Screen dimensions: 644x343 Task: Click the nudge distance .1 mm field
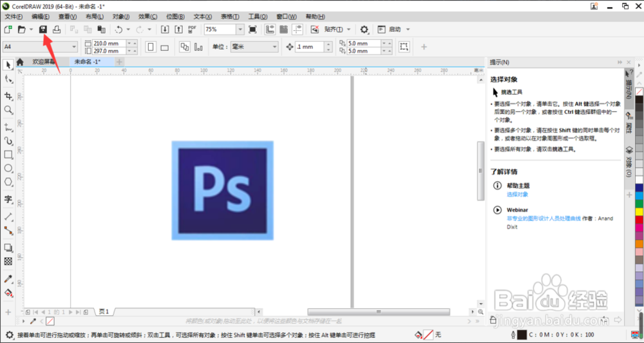tap(310, 47)
